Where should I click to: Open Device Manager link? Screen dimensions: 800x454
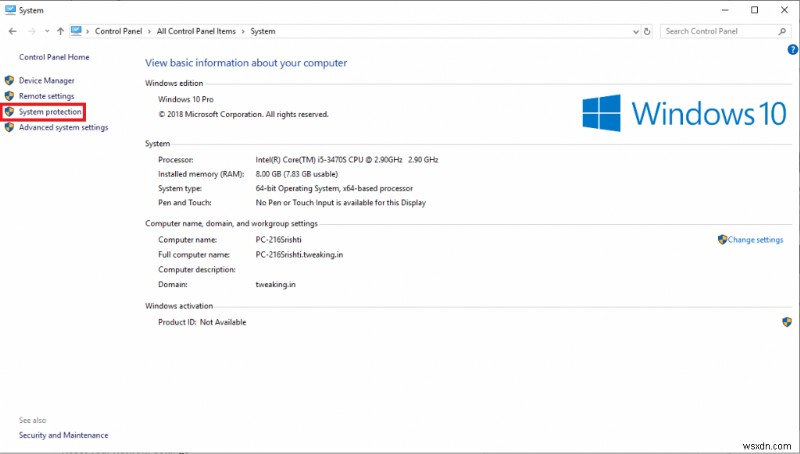pyautogui.click(x=46, y=81)
